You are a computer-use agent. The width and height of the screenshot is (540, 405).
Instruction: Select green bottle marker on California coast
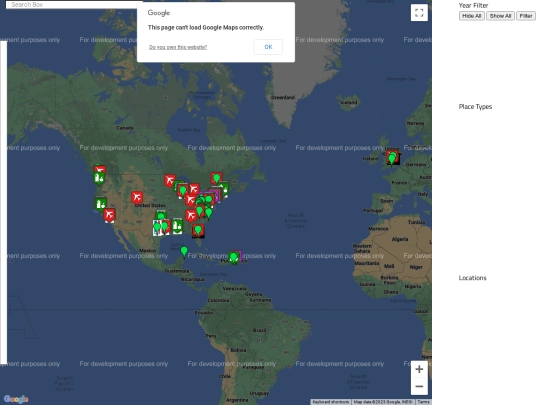pos(101,204)
